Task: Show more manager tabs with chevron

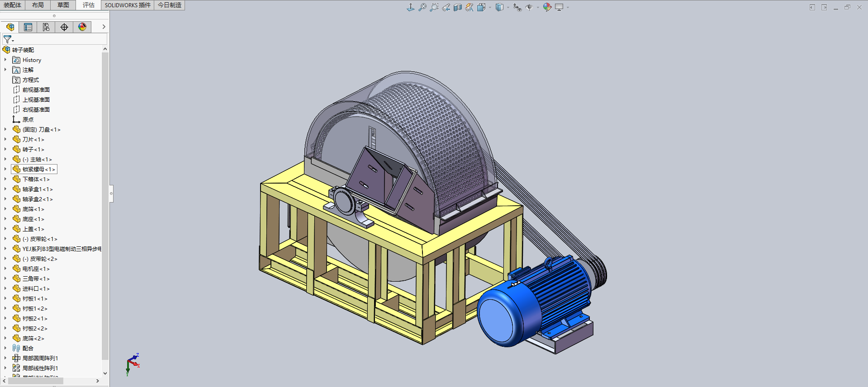Action: [x=104, y=27]
